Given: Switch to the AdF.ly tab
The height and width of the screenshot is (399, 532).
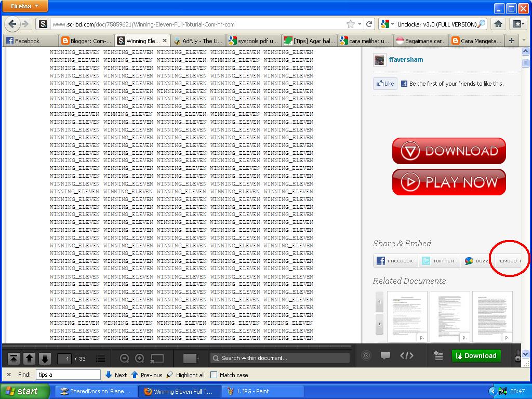Looking at the screenshot, I should tap(198, 41).
